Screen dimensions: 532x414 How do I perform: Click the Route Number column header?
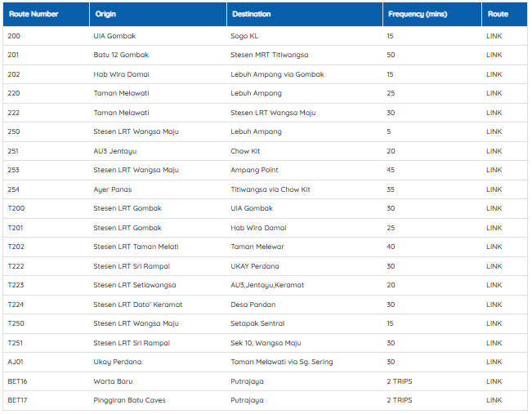point(34,14)
